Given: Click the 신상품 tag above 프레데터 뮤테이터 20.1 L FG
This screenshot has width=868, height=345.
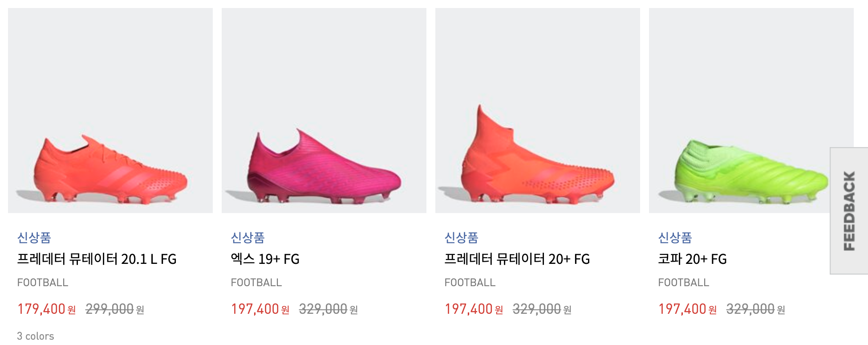Looking at the screenshot, I should [x=34, y=238].
